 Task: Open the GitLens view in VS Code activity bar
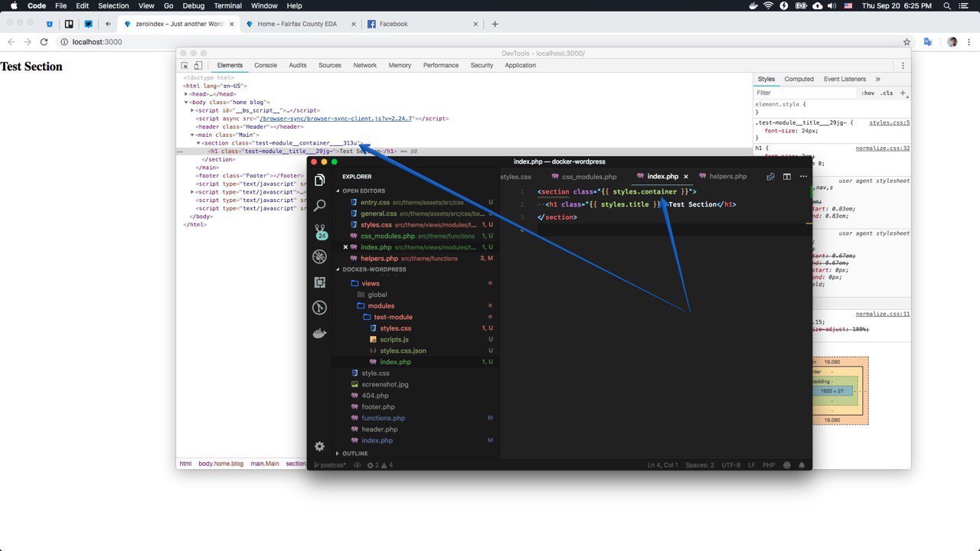tap(320, 308)
